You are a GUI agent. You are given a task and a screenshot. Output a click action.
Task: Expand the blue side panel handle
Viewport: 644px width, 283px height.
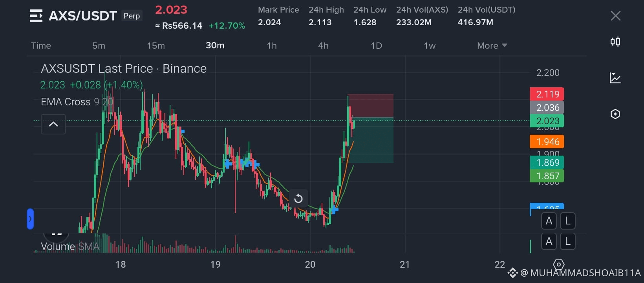30,219
